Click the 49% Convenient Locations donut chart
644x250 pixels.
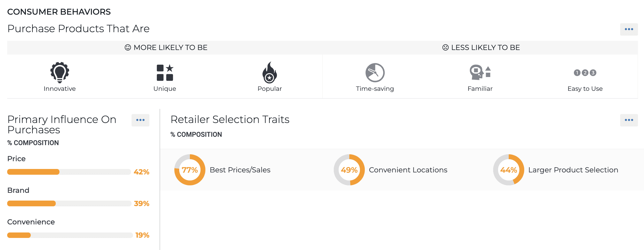click(x=349, y=170)
